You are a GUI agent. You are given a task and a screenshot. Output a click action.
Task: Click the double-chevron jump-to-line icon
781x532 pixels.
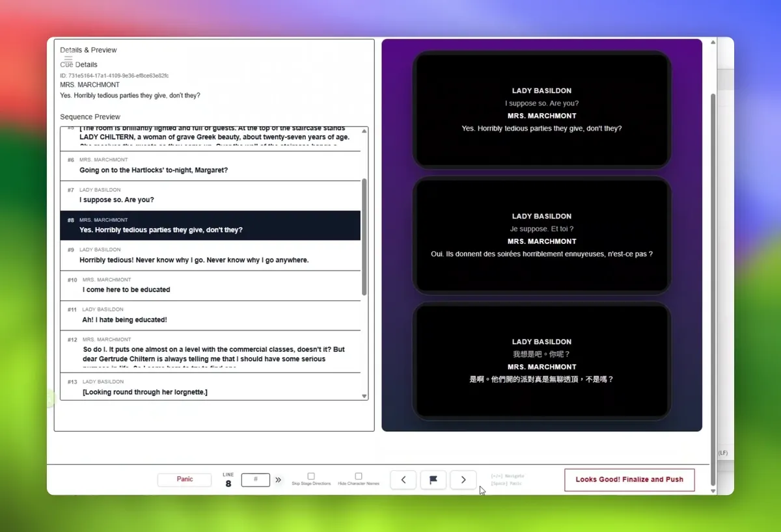(278, 480)
